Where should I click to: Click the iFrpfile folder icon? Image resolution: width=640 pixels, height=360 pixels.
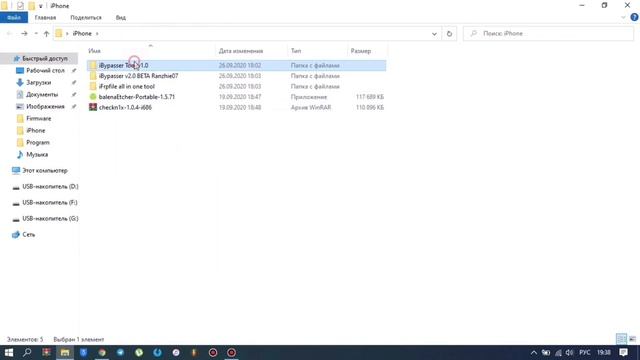[x=93, y=87]
